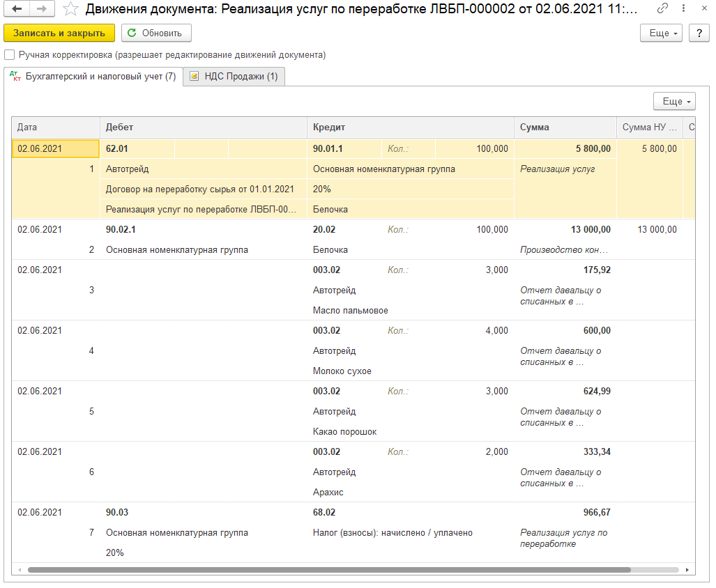716x588 pixels.
Task: Click Масло пальмовое in row 3
Action: point(350,310)
